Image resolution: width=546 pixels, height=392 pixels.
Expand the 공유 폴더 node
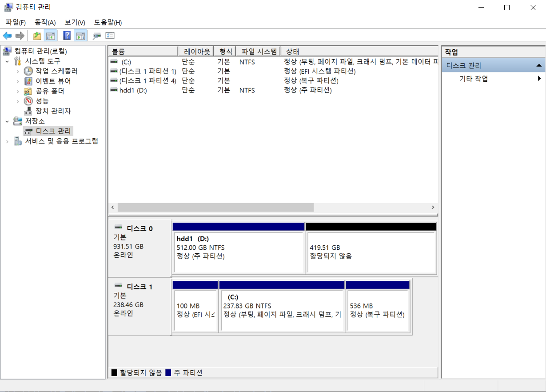pyautogui.click(x=18, y=91)
